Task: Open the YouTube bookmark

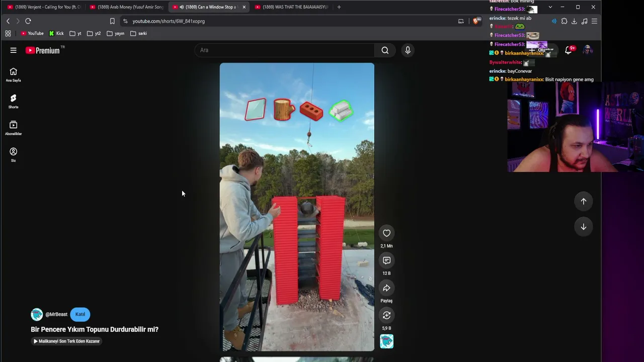Action: point(32,34)
